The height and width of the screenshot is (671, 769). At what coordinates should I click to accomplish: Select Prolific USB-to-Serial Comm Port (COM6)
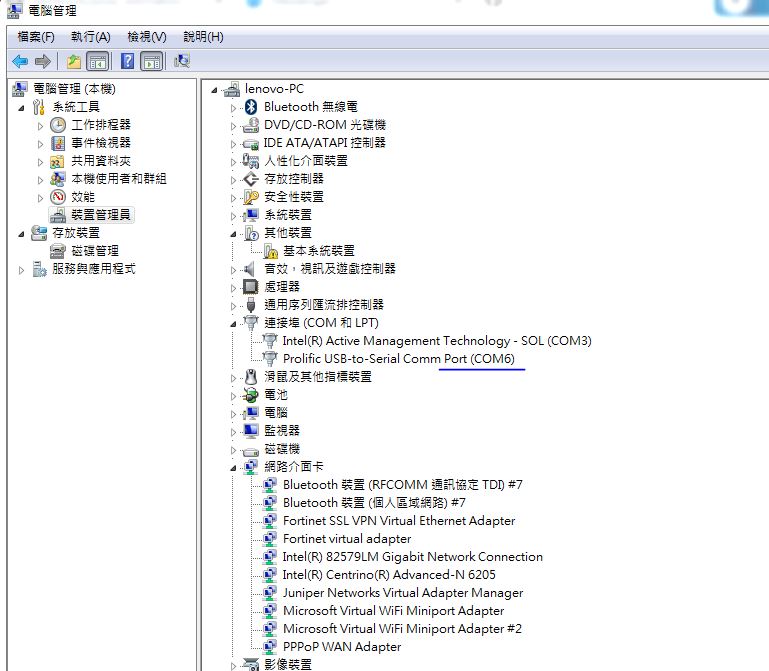tap(399, 359)
